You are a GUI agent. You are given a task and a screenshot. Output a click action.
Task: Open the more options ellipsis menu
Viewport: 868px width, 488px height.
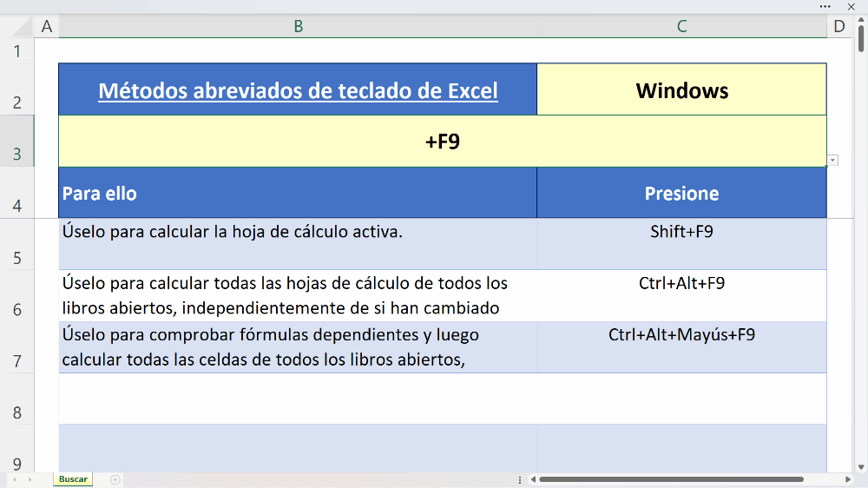825,7
